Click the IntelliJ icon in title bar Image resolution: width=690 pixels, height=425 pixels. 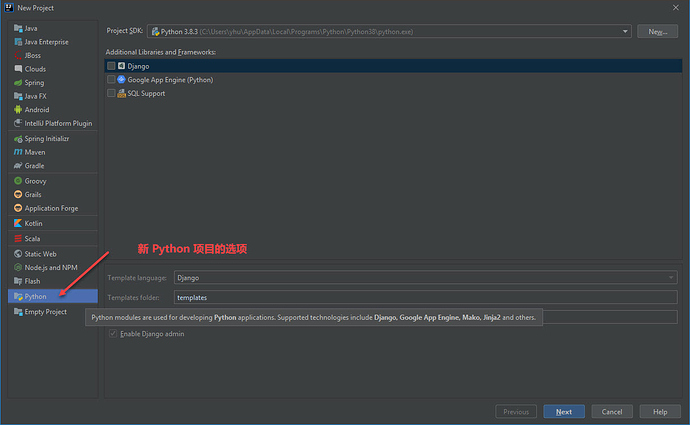[9, 7]
